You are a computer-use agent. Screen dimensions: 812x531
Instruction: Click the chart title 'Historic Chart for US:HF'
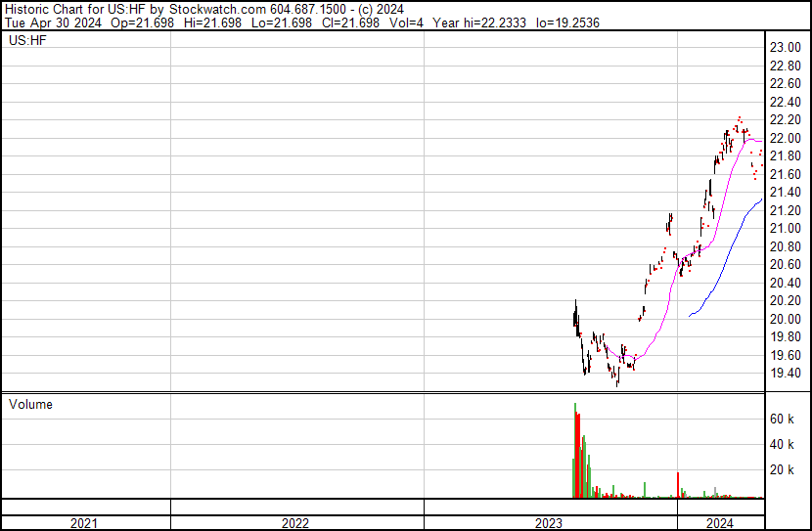(75, 10)
